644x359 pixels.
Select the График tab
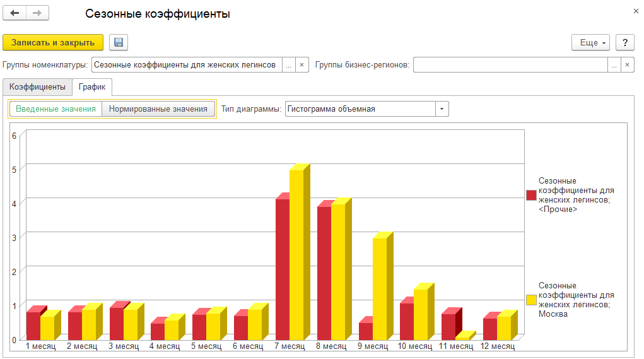click(x=92, y=87)
